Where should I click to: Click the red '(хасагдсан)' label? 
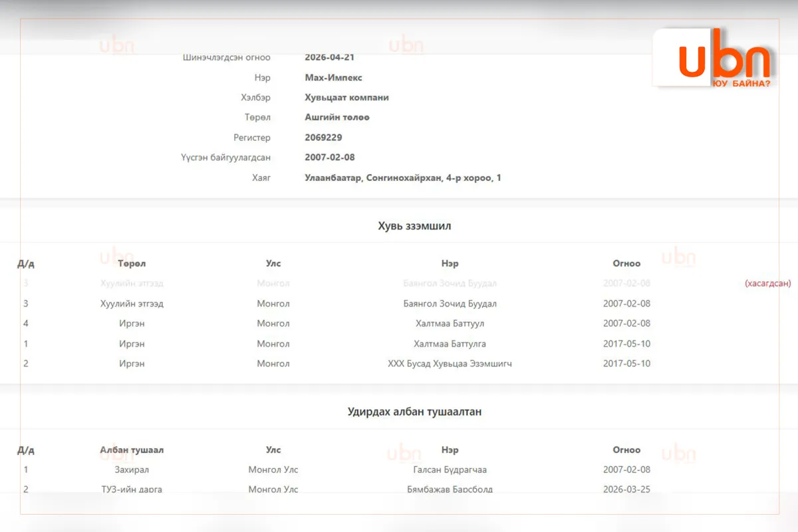[768, 283]
